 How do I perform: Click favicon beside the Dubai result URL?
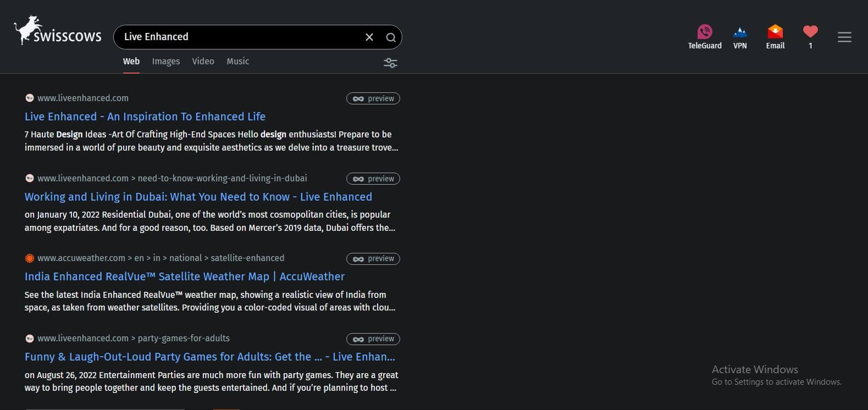30,178
